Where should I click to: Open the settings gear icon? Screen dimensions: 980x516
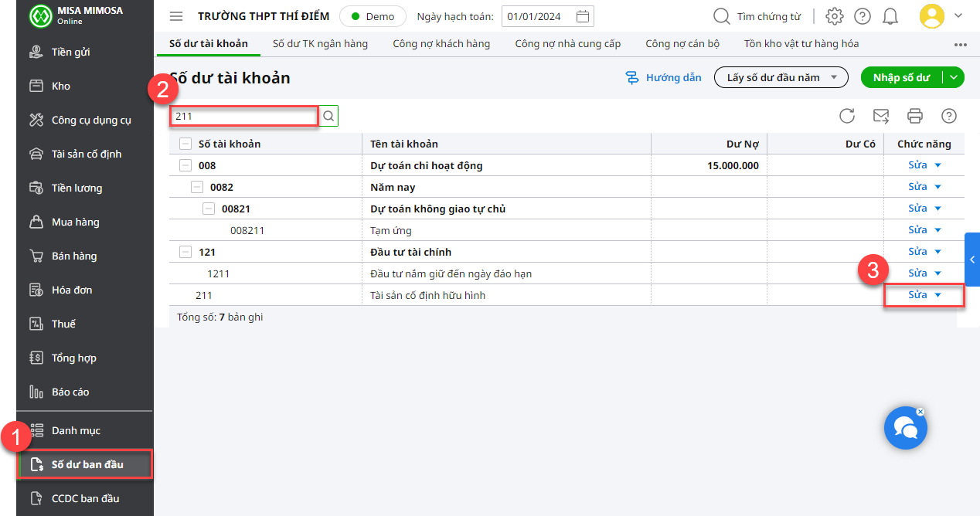click(834, 16)
